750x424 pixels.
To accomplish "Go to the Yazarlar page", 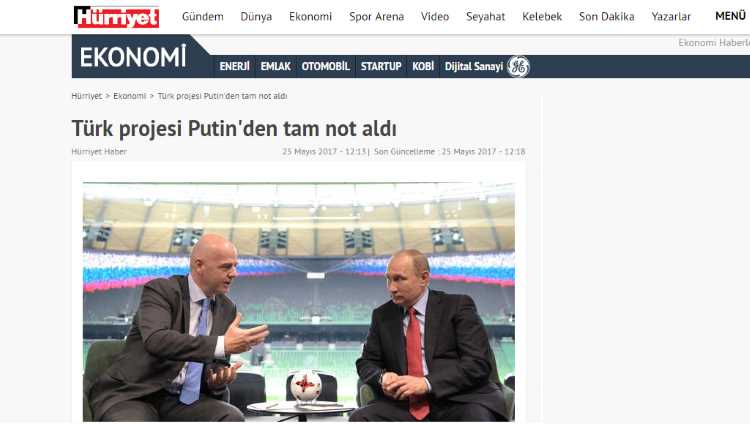I will [x=671, y=16].
